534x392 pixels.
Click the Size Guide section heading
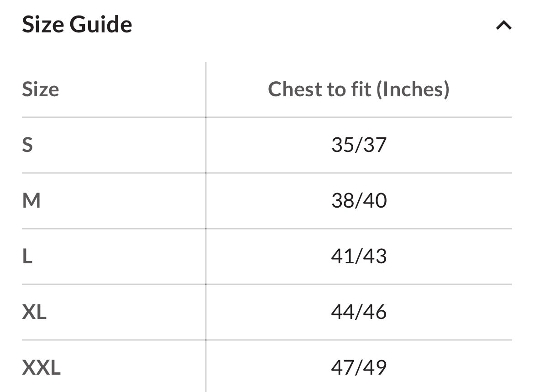[77, 24]
